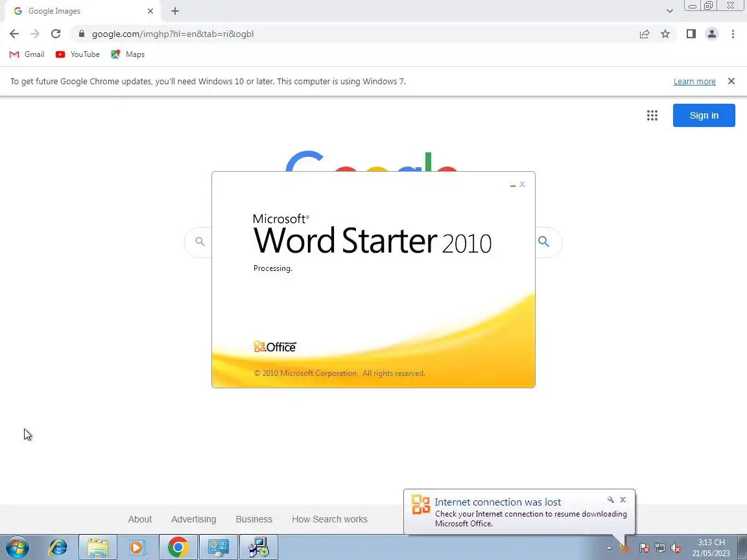Open Chrome profile avatar menu
Screen dimensions: 747x560
(712, 34)
